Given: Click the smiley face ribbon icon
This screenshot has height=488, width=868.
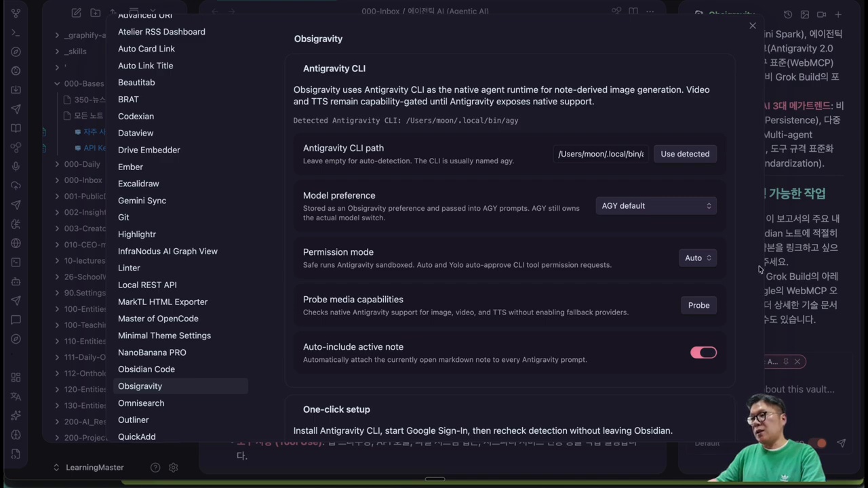Looking at the screenshot, I should [x=16, y=70].
